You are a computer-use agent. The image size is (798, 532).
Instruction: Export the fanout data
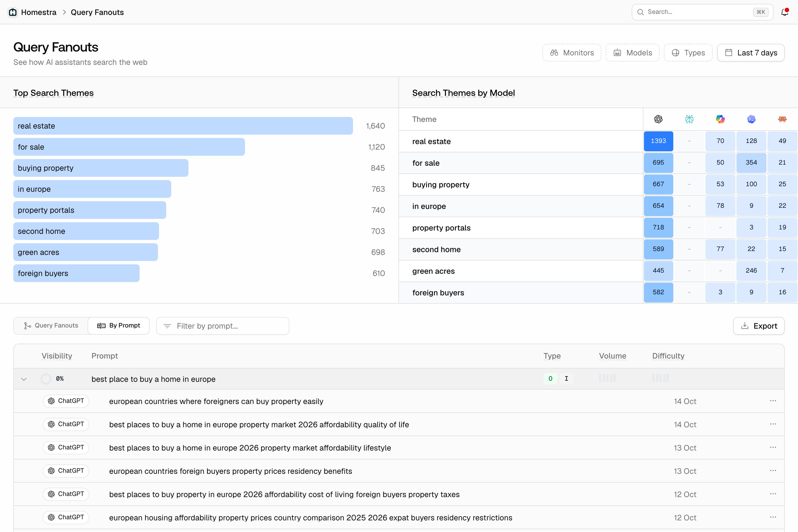click(759, 326)
